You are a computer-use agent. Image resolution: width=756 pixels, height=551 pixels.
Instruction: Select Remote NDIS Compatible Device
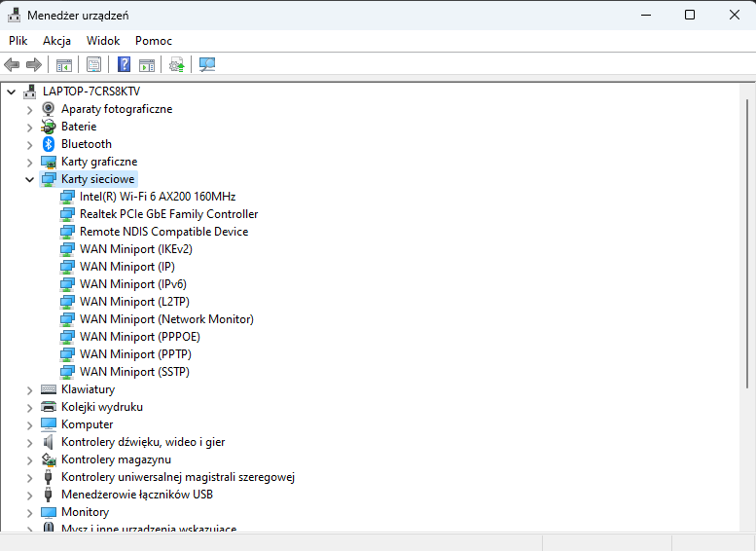(x=163, y=232)
